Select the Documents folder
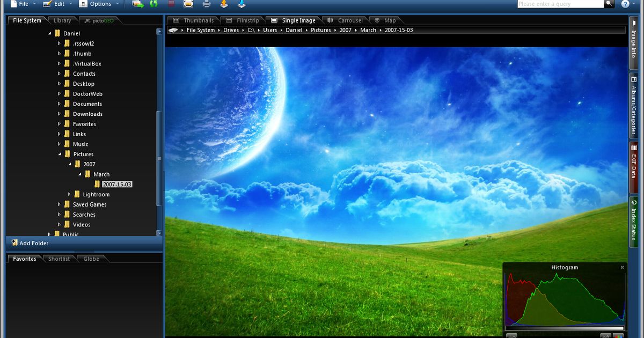 click(x=87, y=104)
